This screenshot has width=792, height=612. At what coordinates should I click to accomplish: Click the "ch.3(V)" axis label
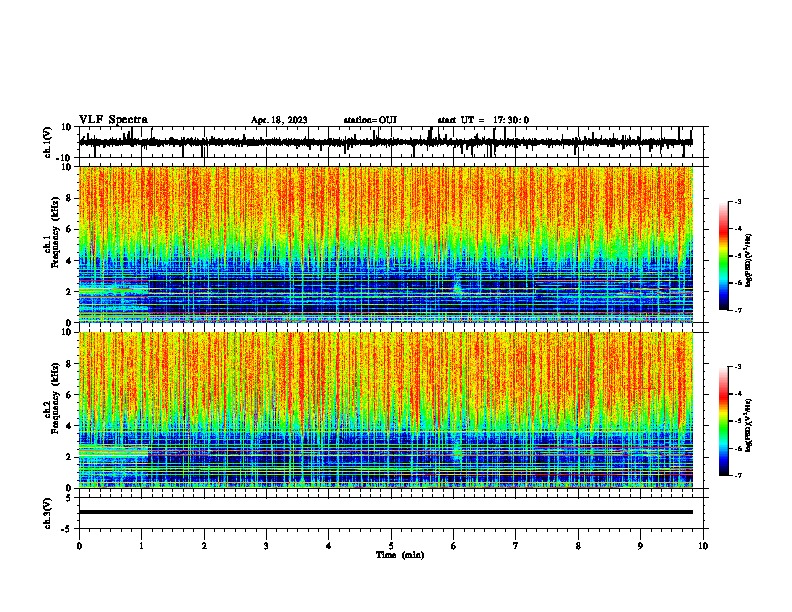47,514
